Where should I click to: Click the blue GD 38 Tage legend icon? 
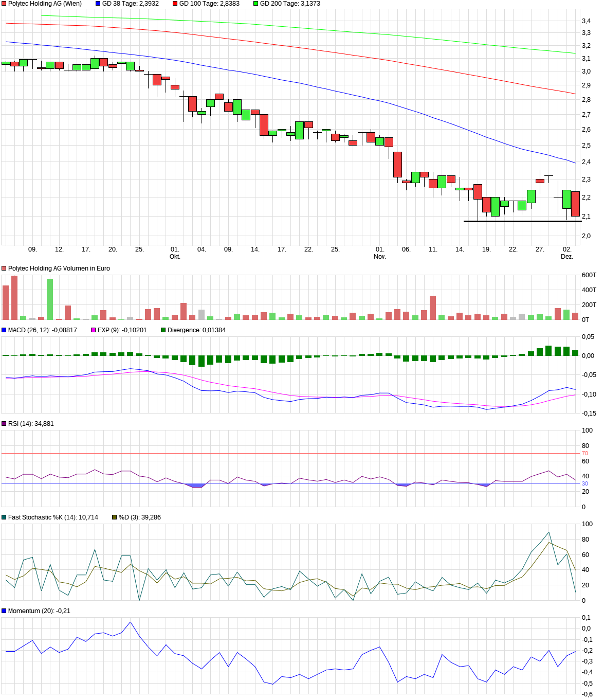[97, 4]
